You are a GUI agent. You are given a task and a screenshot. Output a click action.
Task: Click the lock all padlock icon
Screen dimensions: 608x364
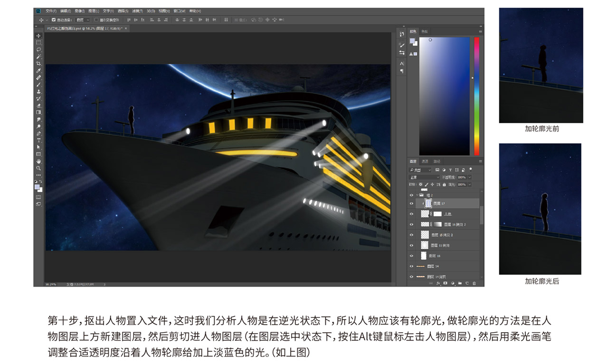pyautogui.click(x=444, y=185)
